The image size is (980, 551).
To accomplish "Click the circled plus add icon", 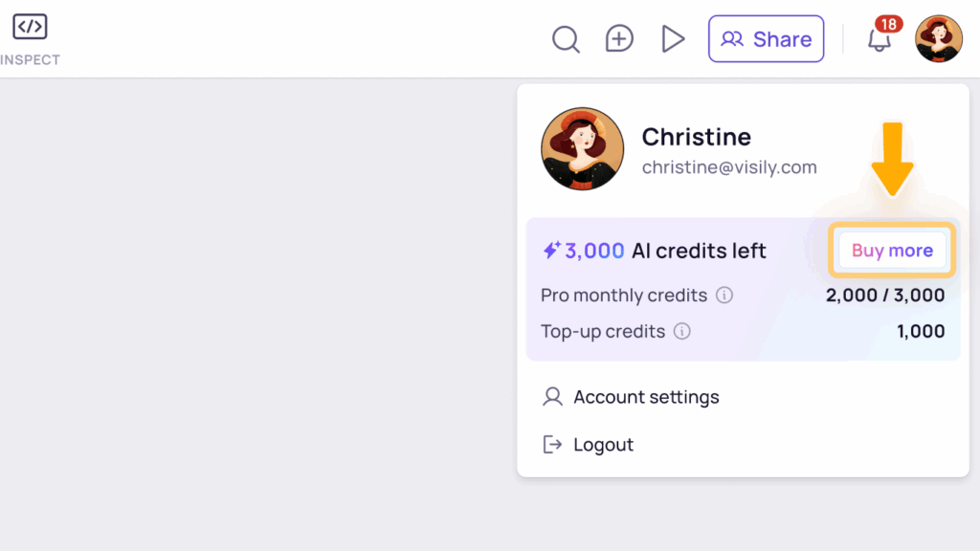I will [x=619, y=38].
